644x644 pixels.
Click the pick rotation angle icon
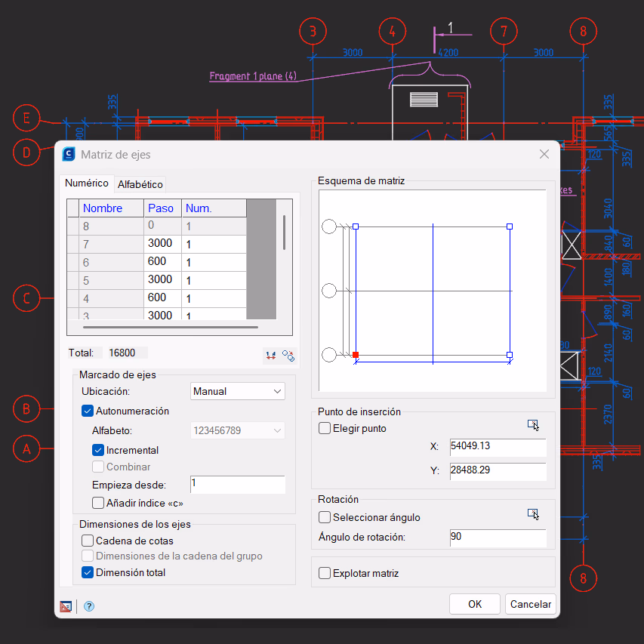coord(533,514)
